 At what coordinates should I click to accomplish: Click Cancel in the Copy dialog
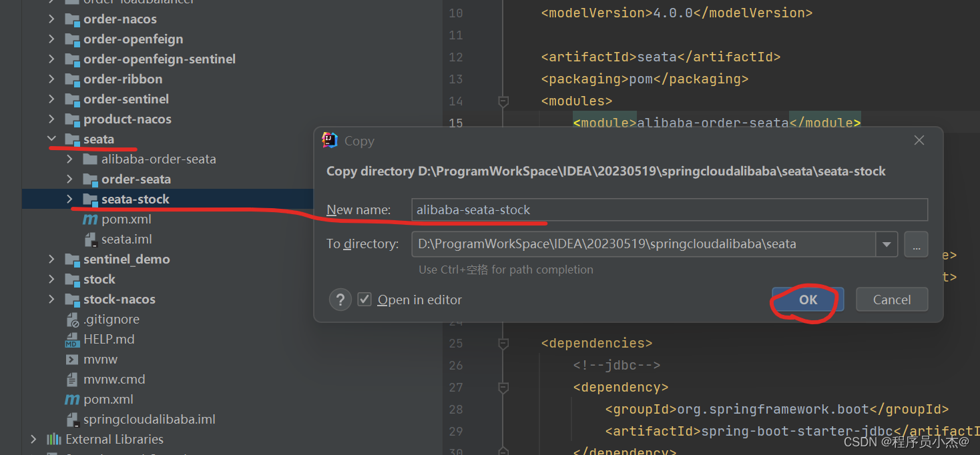pyautogui.click(x=892, y=300)
